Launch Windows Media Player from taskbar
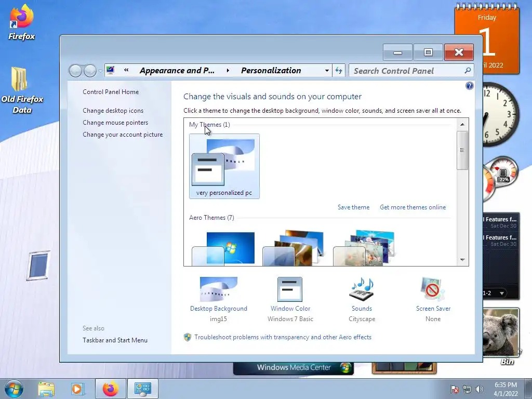The image size is (532, 399). tap(77, 389)
